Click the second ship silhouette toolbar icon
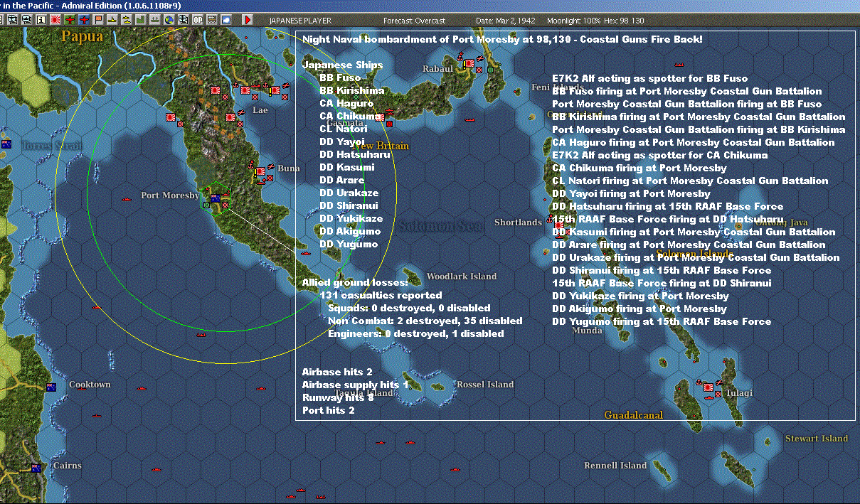 (26, 20)
